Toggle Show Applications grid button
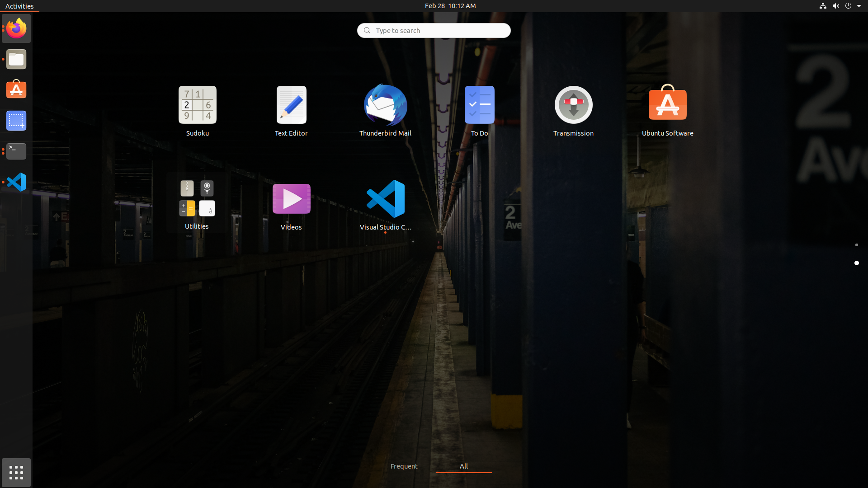The image size is (868, 488). pyautogui.click(x=16, y=473)
